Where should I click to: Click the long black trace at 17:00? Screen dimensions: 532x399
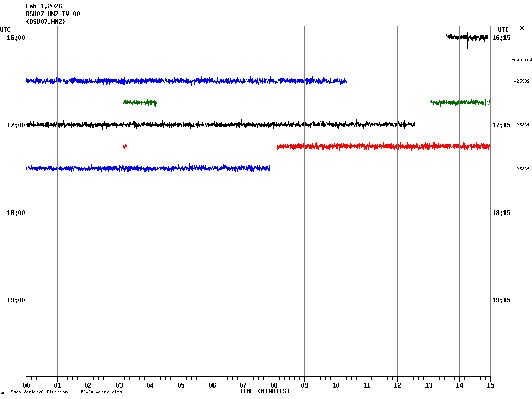[x=220, y=125]
